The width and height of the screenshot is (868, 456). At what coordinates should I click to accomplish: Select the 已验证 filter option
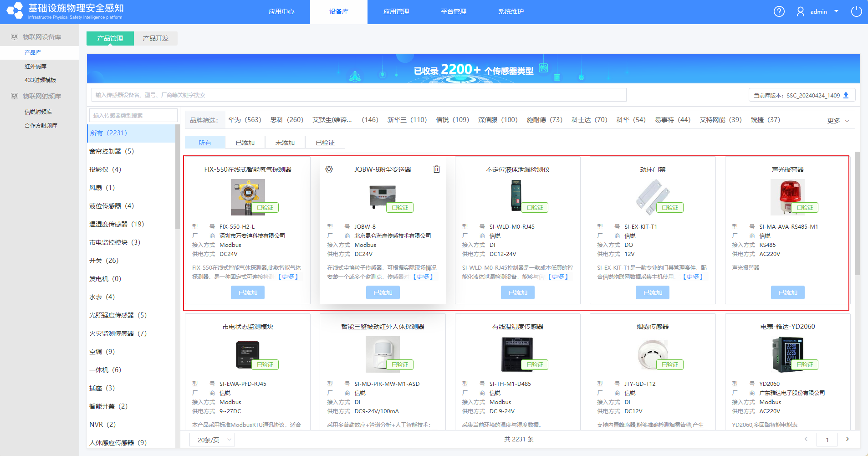325,143
